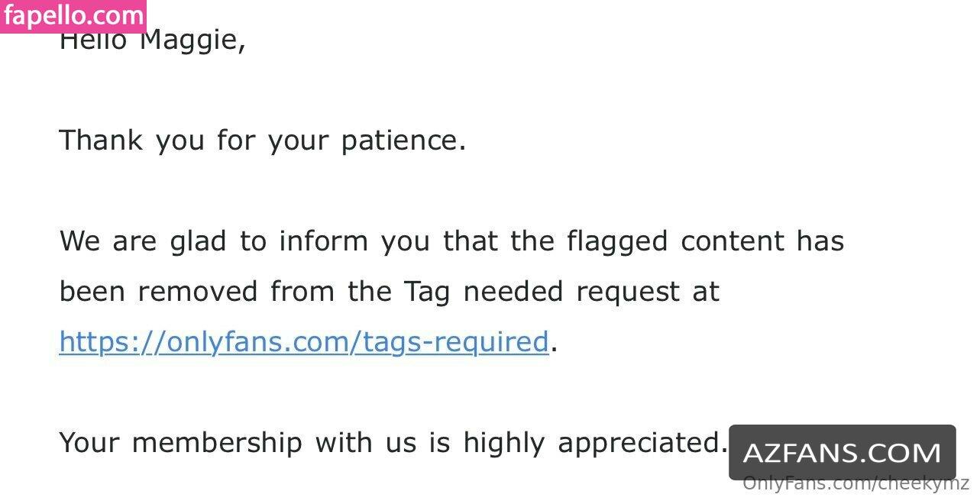Click the word "patience"

[x=403, y=141]
